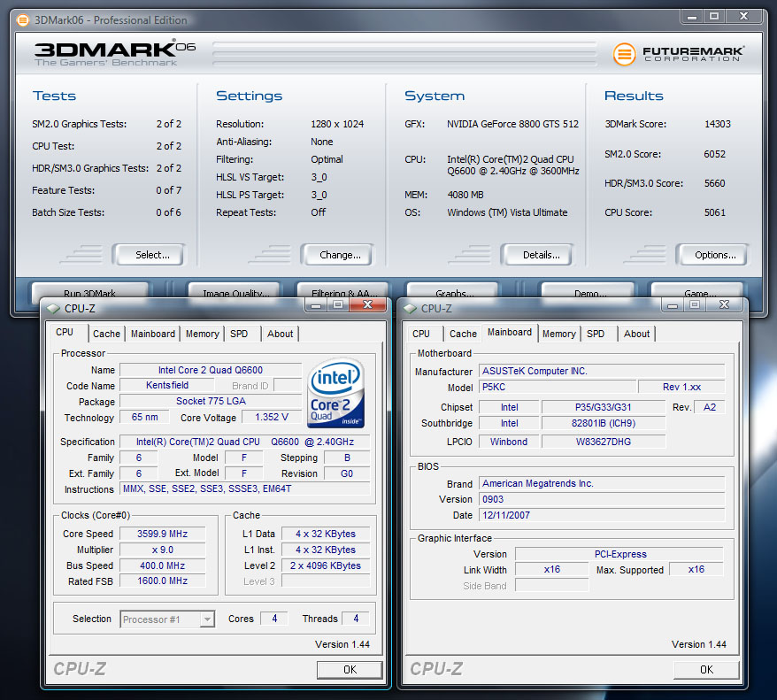Launch Game... button
Image resolution: width=777 pixels, height=700 pixels.
coord(697,290)
